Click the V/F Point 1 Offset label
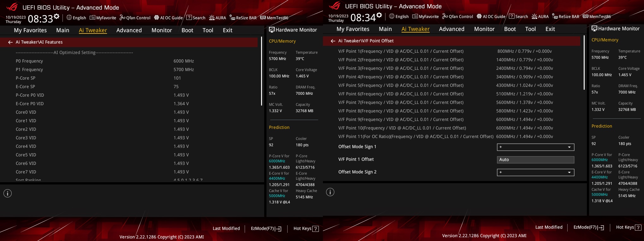This screenshot has width=644, height=241. [x=356, y=159]
